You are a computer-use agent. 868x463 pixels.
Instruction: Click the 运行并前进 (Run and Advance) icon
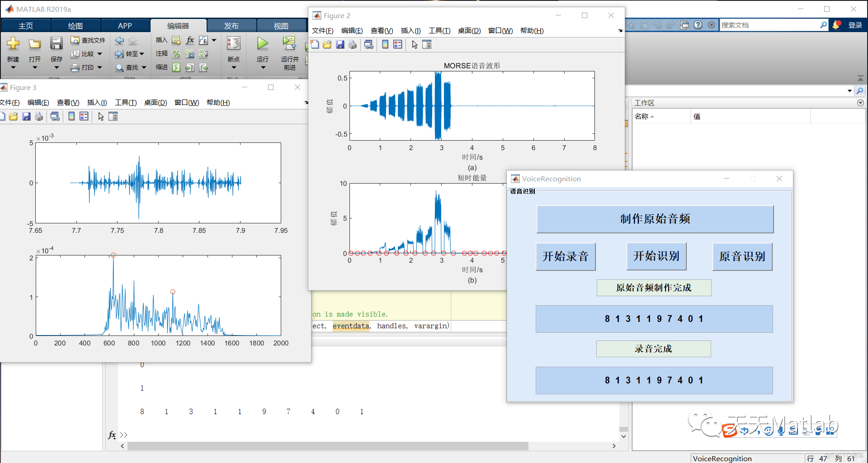289,43
